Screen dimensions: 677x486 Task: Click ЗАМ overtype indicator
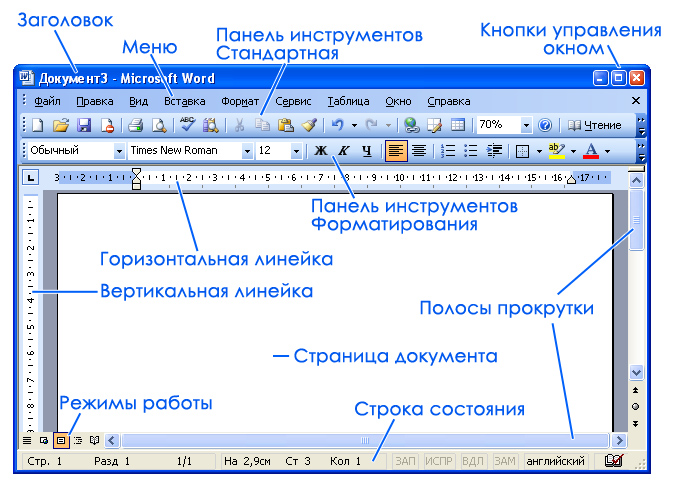(505, 461)
